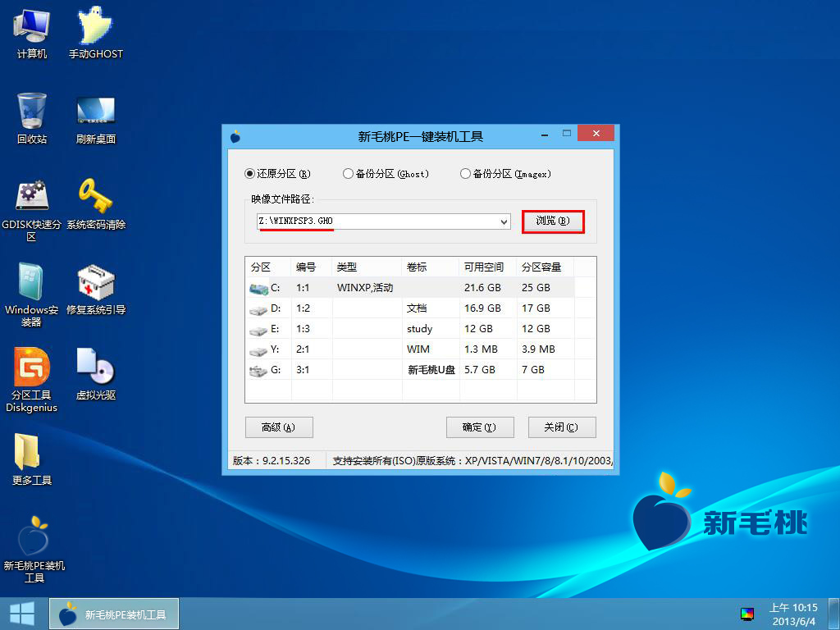
Task: Click the taskbar clock showing 上午 10:15
Action: click(793, 614)
